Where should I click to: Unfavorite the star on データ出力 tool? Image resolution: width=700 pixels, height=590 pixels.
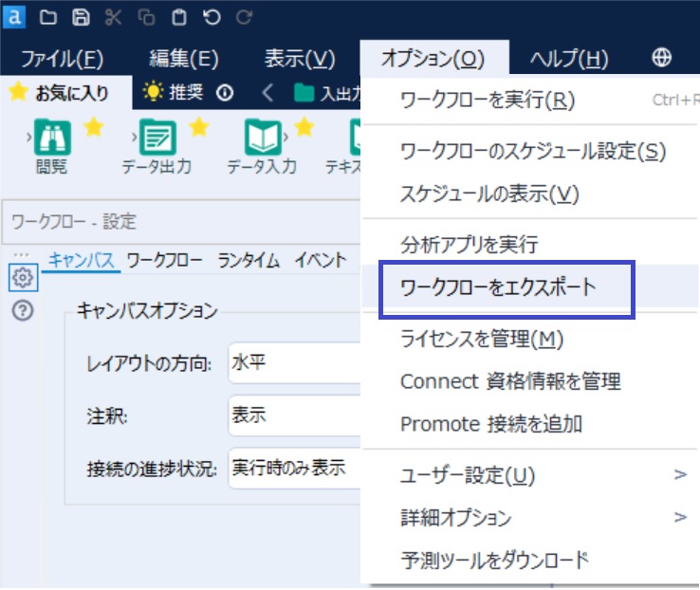[199, 127]
